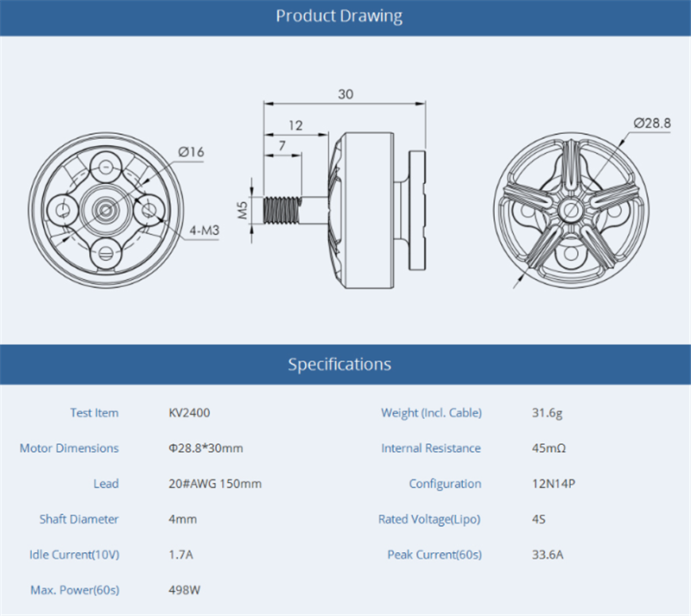The width and height of the screenshot is (691, 616).
Task: Click the Ø28.8 diameter label
Action: [652, 123]
